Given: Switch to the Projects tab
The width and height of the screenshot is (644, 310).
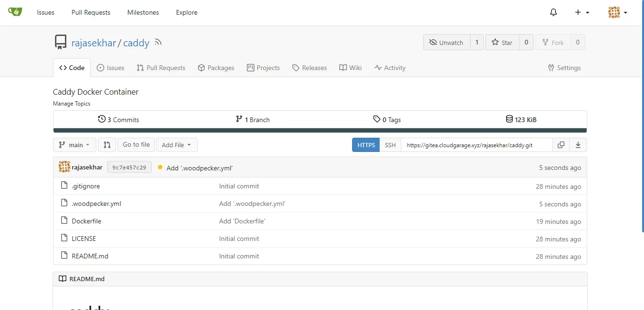Looking at the screenshot, I should tap(263, 68).
